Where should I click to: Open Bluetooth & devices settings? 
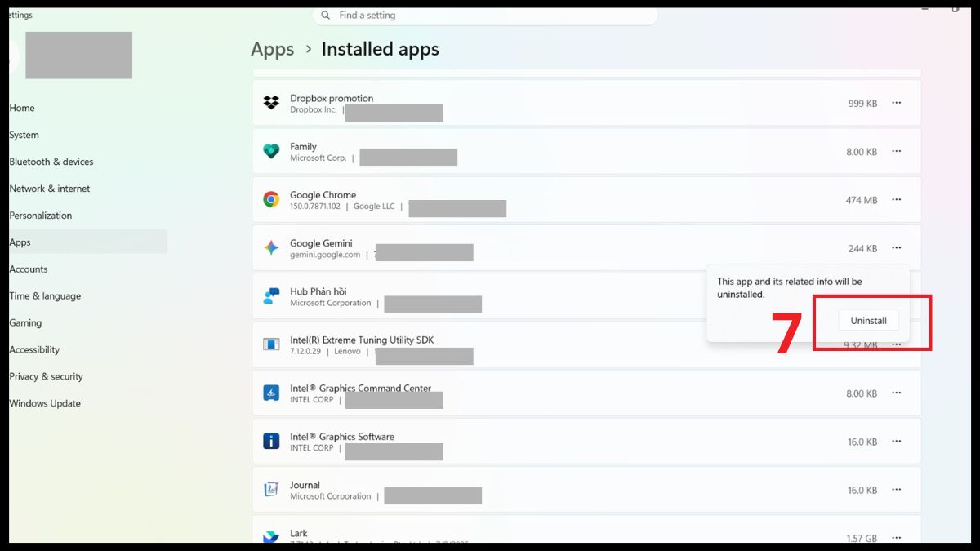[51, 162]
